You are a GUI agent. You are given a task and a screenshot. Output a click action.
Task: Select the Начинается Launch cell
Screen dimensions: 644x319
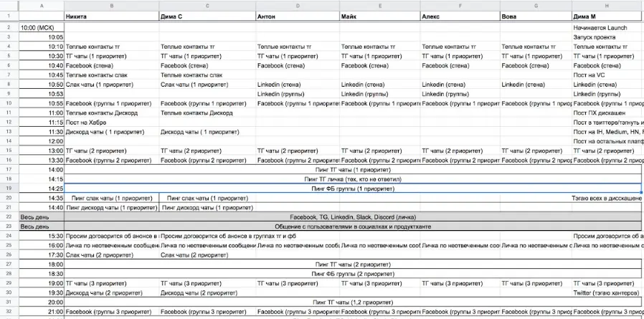pos(608,27)
